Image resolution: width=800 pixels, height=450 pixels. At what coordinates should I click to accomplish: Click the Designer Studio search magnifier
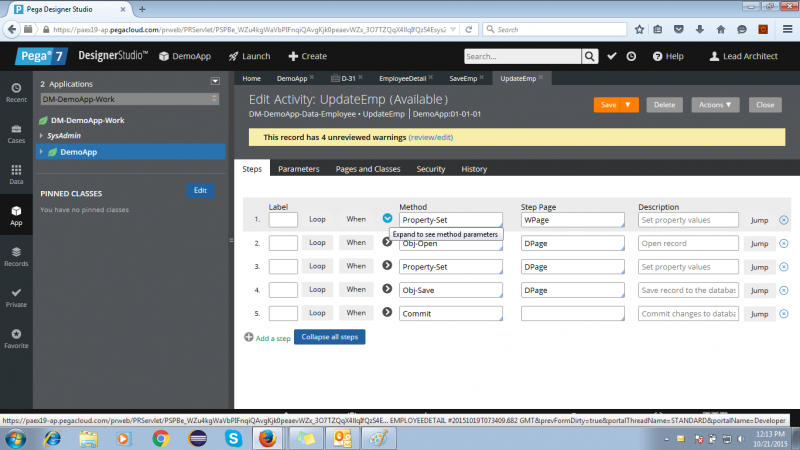[589, 56]
